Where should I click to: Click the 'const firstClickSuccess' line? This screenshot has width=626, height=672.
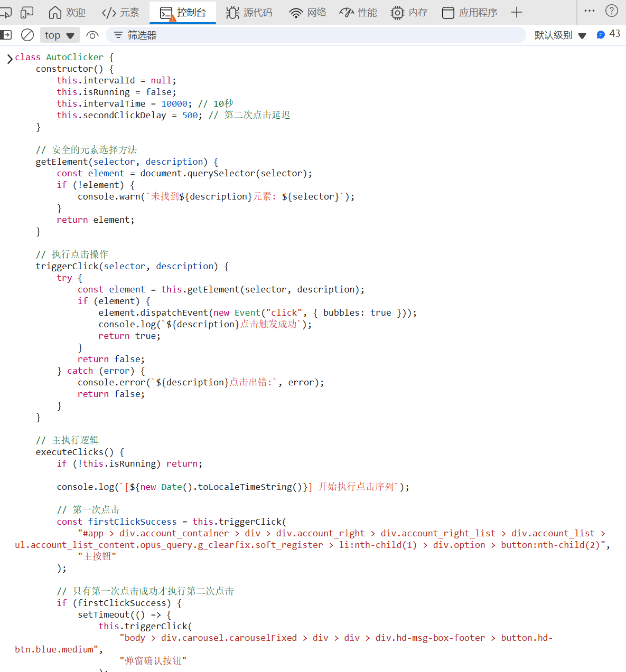click(x=172, y=522)
